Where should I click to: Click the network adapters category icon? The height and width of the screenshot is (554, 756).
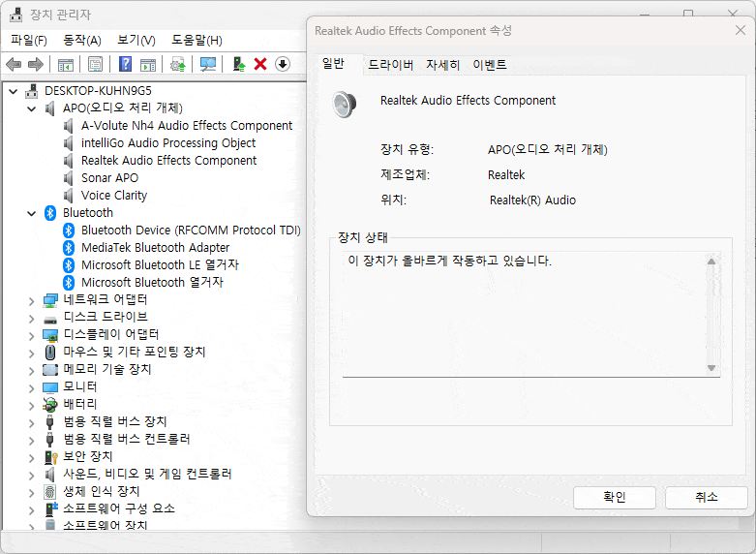coord(50,300)
